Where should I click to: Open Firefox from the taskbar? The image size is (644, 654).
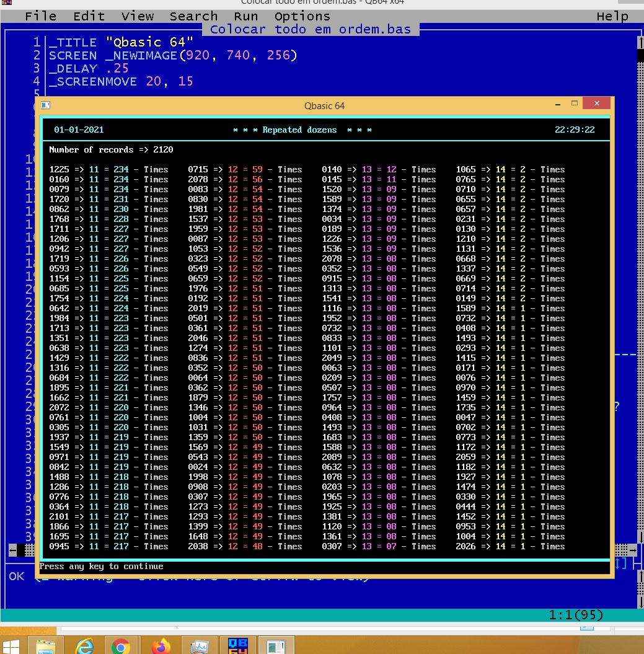(x=161, y=647)
